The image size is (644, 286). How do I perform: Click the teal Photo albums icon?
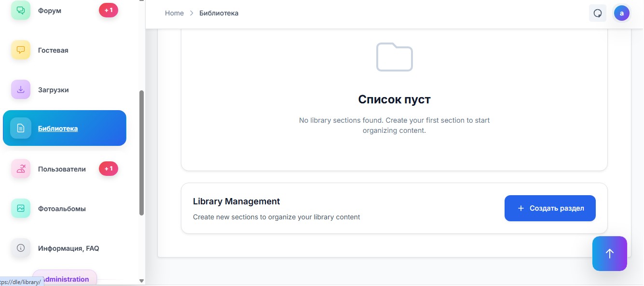tap(21, 208)
